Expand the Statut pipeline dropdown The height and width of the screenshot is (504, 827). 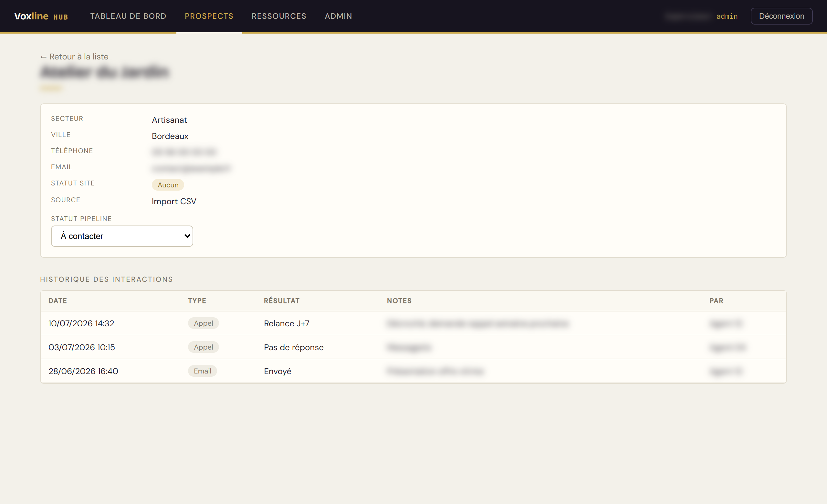coord(122,236)
